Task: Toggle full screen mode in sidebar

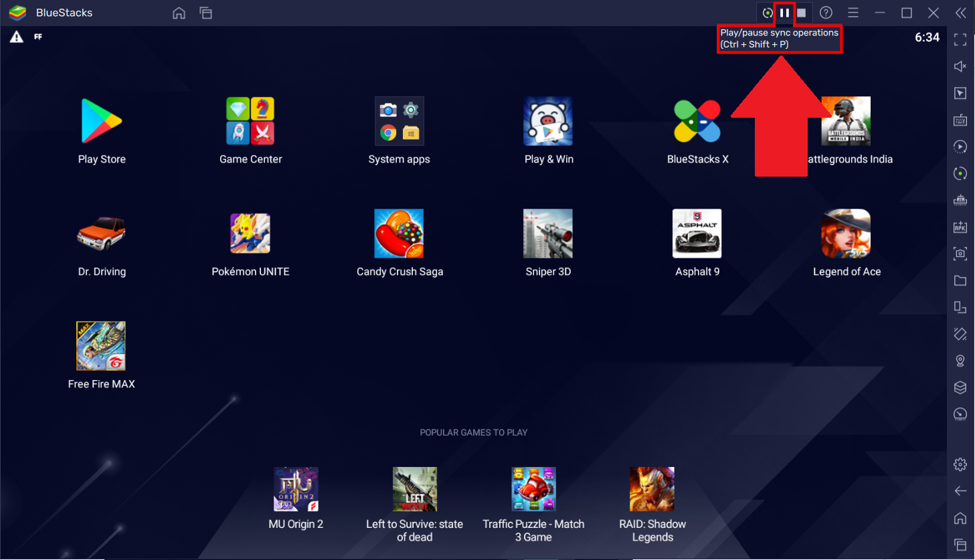Action: point(960,39)
